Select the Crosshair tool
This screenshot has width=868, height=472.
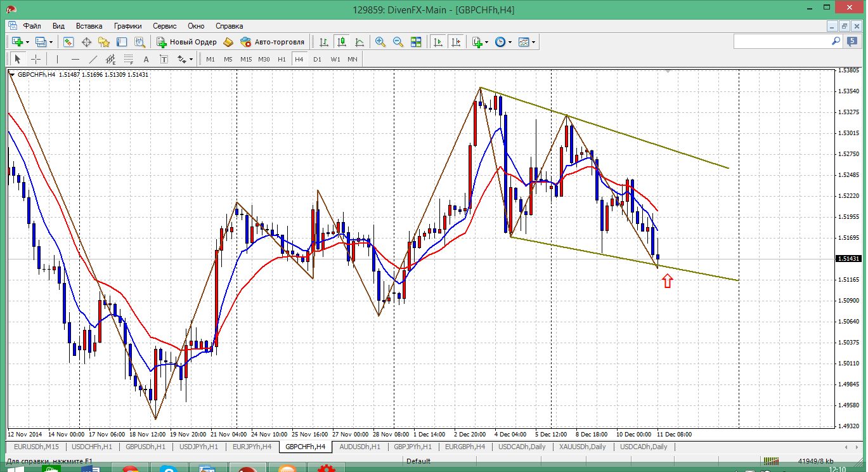(36, 59)
